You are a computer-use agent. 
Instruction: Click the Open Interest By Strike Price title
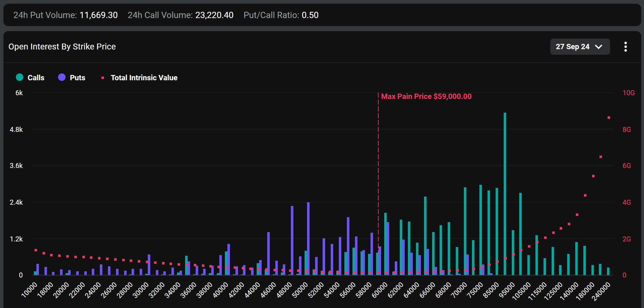click(x=62, y=47)
